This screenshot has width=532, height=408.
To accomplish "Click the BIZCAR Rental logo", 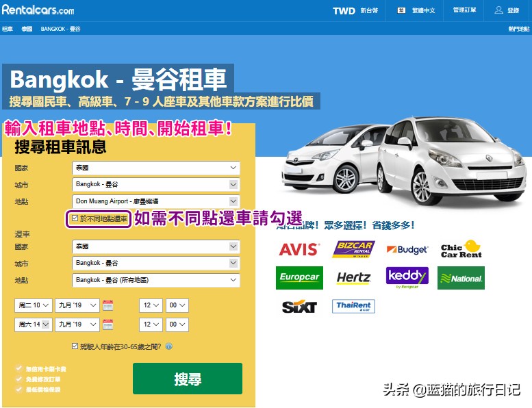I will 353,249.
